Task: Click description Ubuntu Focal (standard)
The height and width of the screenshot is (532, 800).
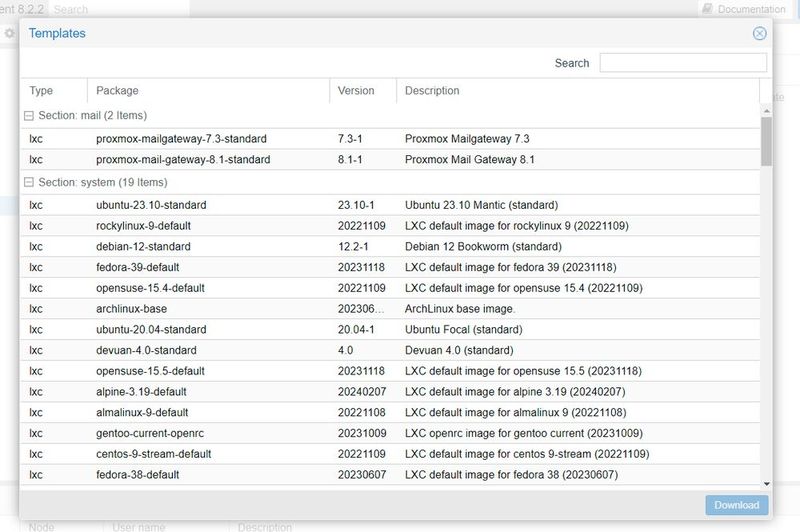Action: coord(463,330)
